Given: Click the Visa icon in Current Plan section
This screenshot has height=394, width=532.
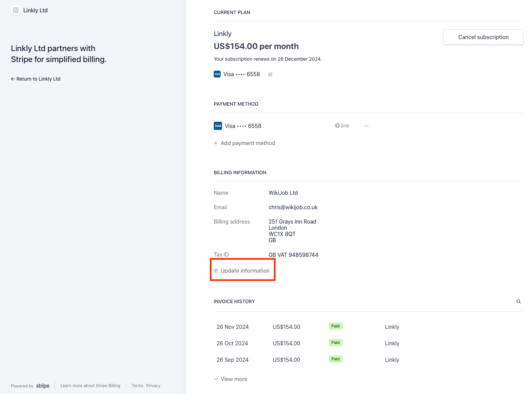Looking at the screenshot, I should [217, 74].
